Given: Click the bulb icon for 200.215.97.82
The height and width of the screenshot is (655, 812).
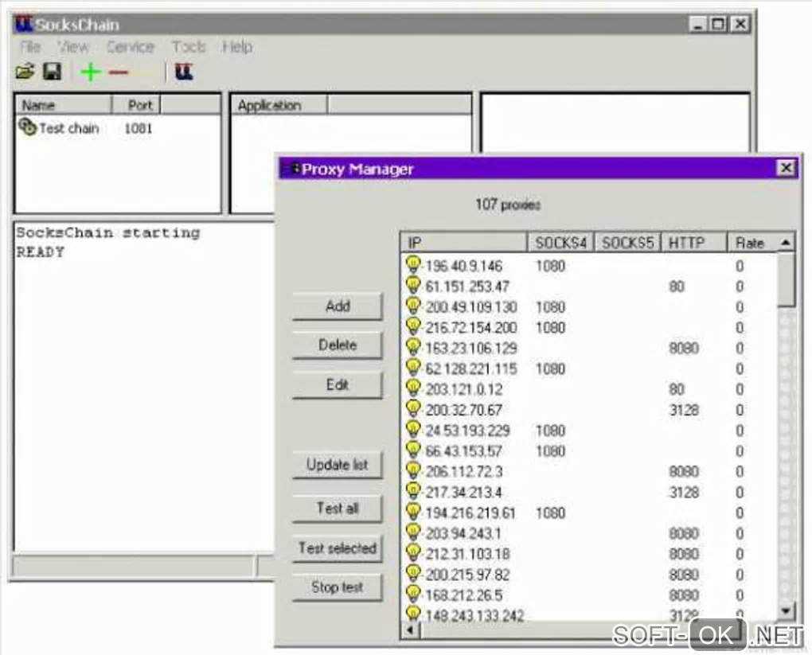Looking at the screenshot, I should [x=413, y=573].
